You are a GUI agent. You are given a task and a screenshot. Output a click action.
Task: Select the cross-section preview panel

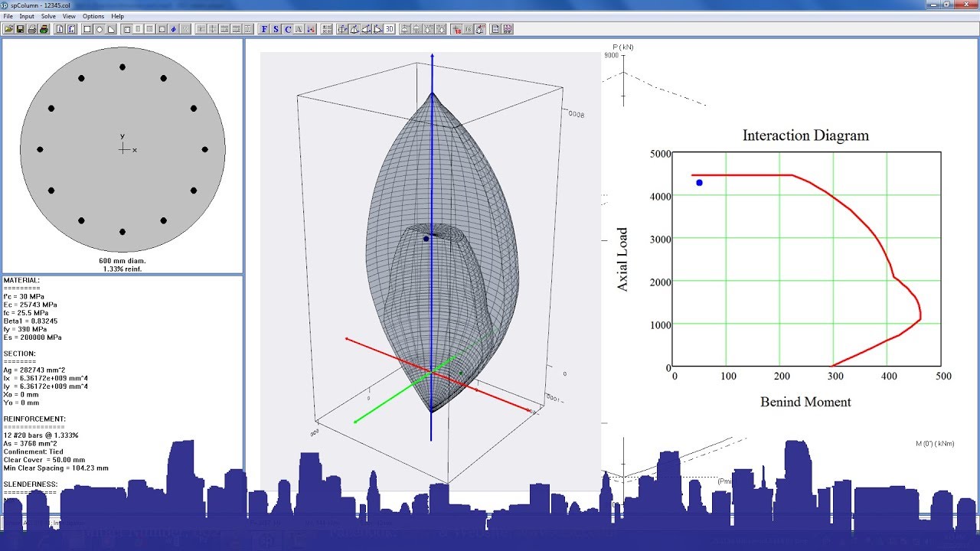[122, 151]
